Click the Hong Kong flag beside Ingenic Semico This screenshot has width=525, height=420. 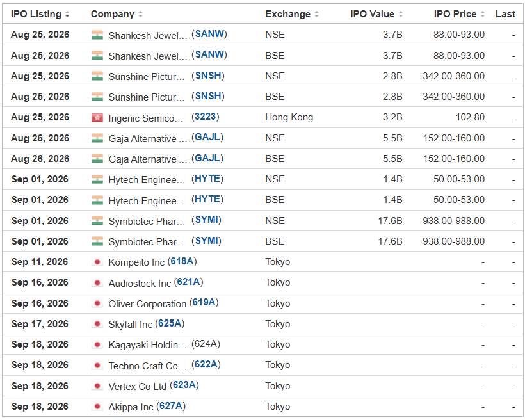[97, 118]
